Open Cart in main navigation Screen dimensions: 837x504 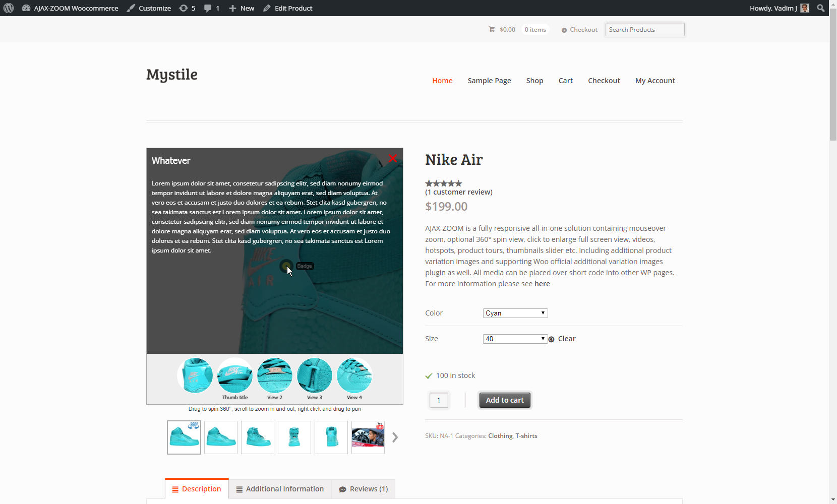coord(566,81)
